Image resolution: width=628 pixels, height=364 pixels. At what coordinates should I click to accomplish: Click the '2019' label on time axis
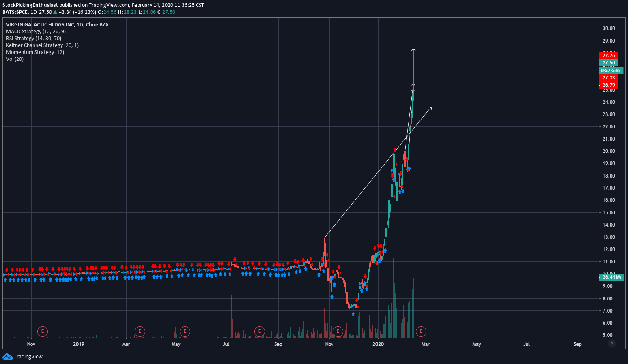pyautogui.click(x=79, y=344)
